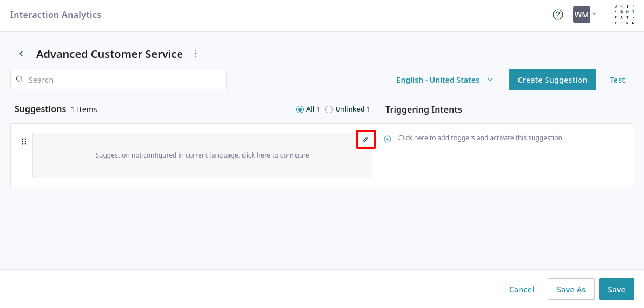Click the Test button
The height and width of the screenshot is (308, 644).
(x=617, y=80)
